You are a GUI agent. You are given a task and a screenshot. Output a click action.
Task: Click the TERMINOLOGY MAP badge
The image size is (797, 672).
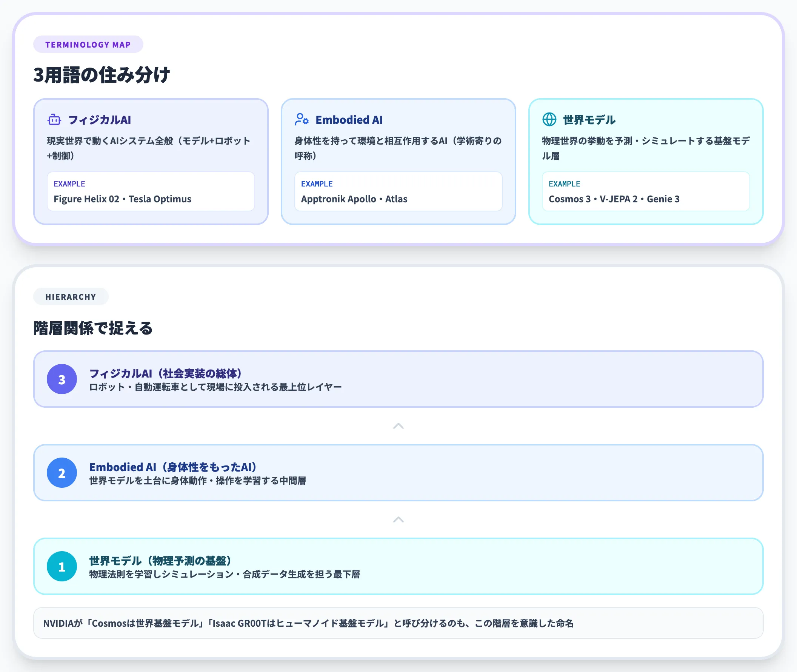click(88, 45)
